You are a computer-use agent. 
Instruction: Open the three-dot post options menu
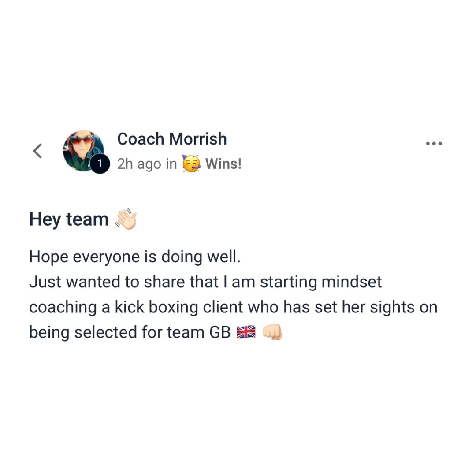pyautogui.click(x=434, y=144)
